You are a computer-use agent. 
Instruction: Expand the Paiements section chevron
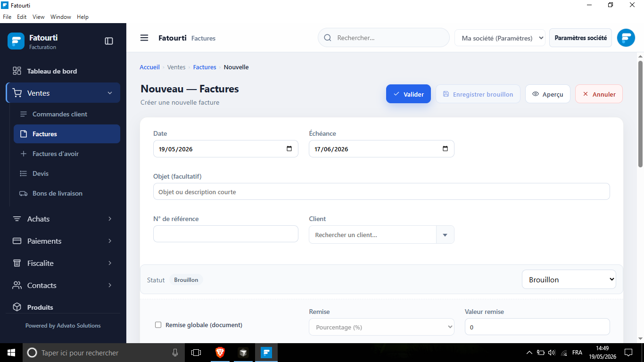click(x=110, y=241)
